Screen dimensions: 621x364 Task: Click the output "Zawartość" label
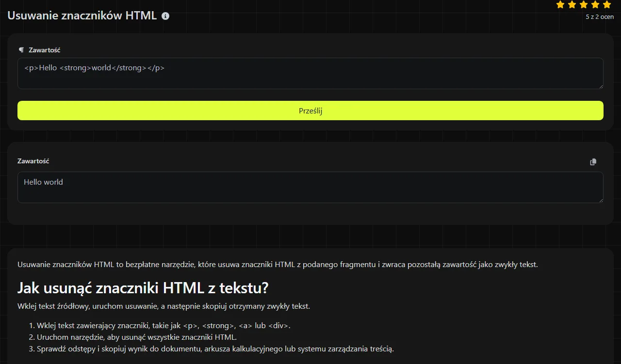[x=33, y=161]
